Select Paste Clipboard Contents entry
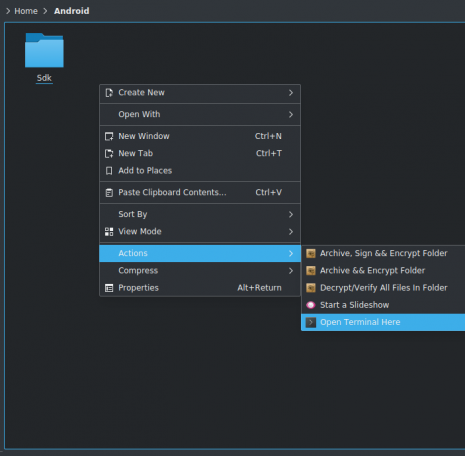The height and width of the screenshot is (456, 465). pos(200,193)
